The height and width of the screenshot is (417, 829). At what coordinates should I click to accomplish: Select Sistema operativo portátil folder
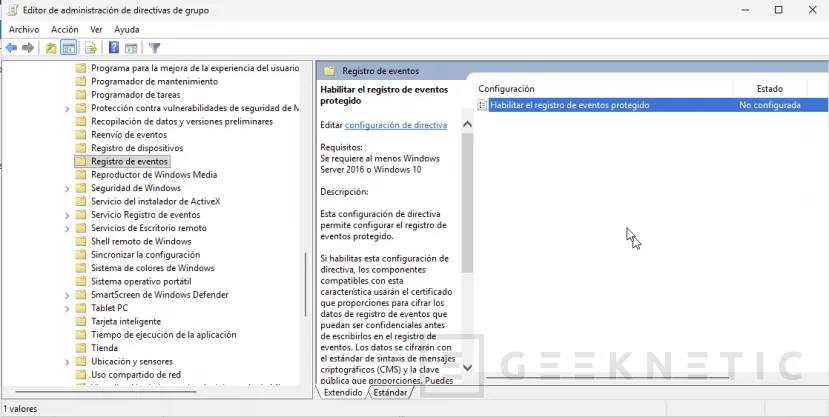(x=141, y=281)
